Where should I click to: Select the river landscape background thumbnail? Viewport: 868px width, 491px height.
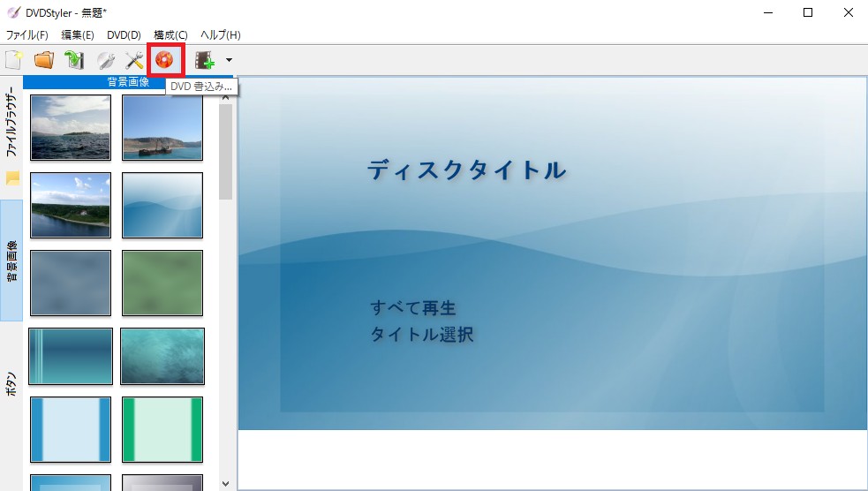tap(71, 206)
